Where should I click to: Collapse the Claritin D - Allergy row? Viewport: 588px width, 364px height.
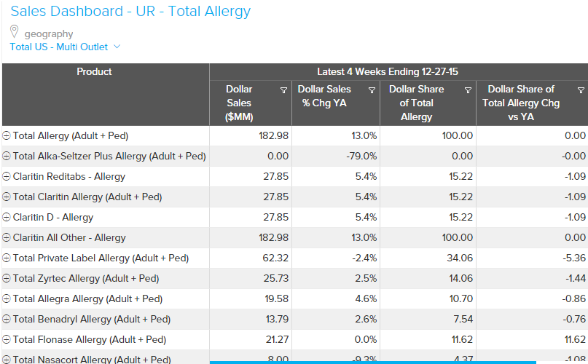point(7,218)
